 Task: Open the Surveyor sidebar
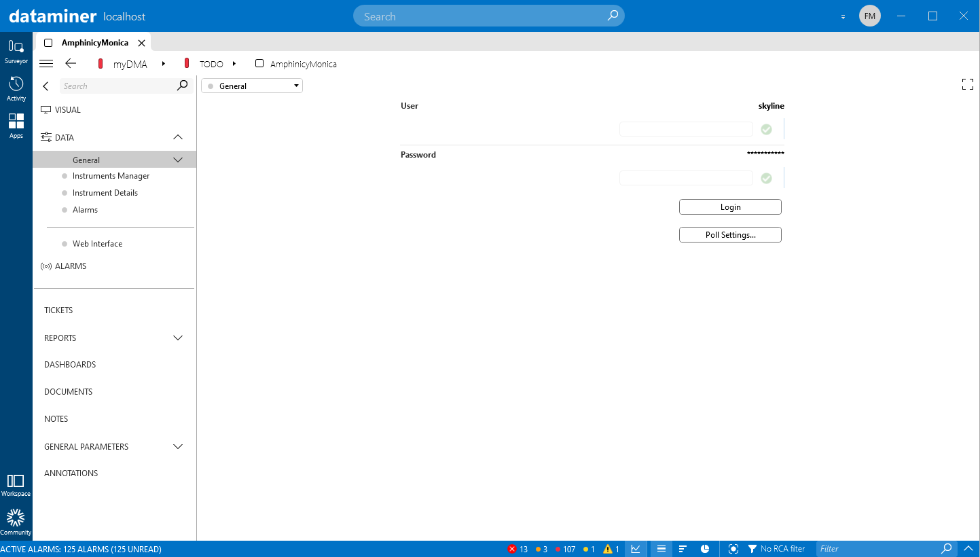(x=16, y=52)
